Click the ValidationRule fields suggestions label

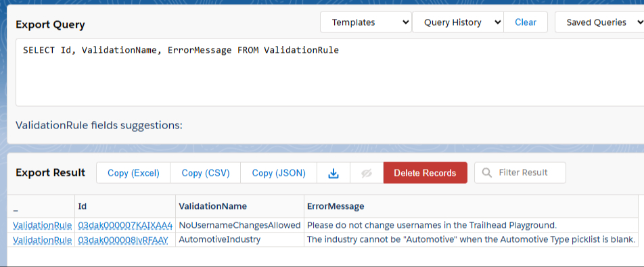(x=99, y=125)
